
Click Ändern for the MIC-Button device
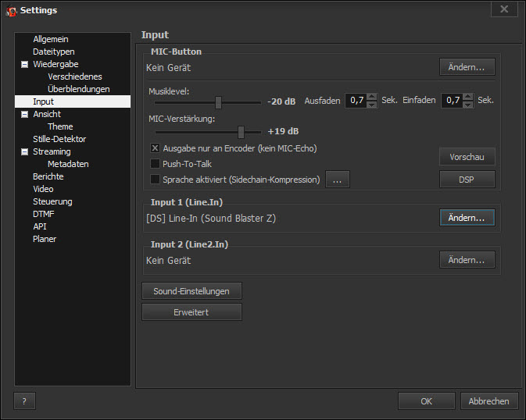tap(467, 67)
